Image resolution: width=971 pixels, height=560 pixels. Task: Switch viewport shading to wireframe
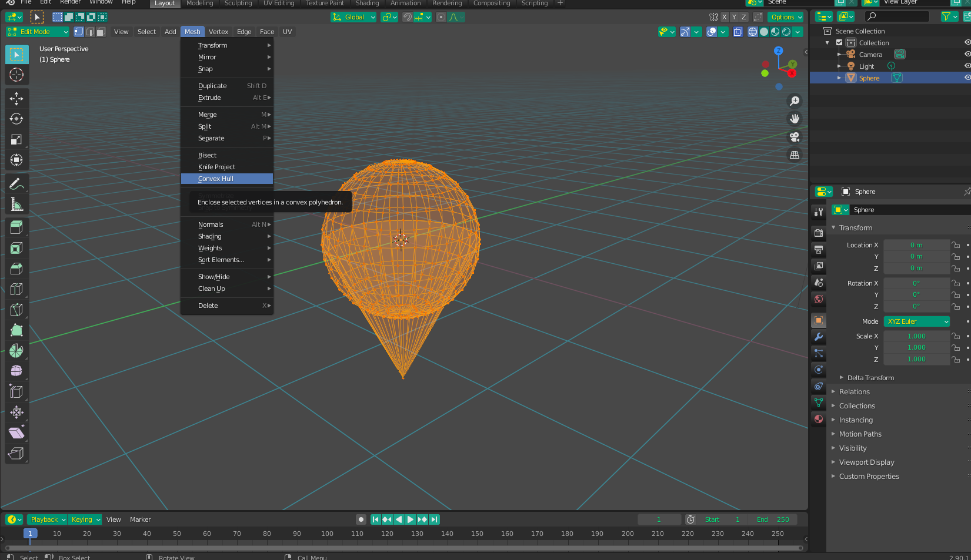753,32
